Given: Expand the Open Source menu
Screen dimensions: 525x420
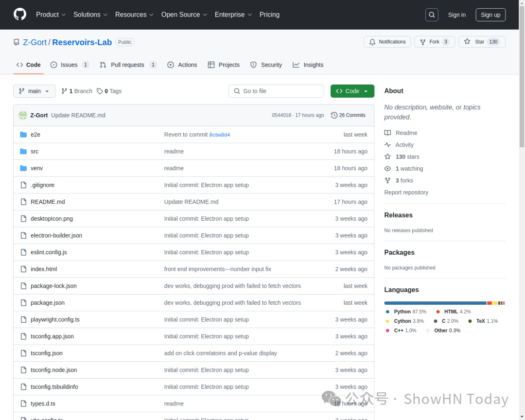Looking at the screenshot, I should tap(184, 15).
